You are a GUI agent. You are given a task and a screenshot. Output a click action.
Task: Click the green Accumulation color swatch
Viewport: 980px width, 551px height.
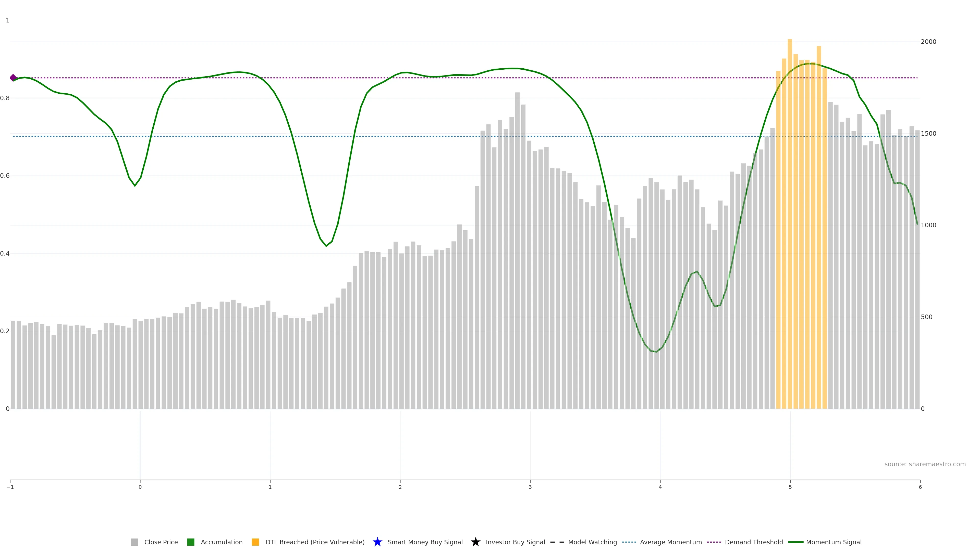click(191, 542)
